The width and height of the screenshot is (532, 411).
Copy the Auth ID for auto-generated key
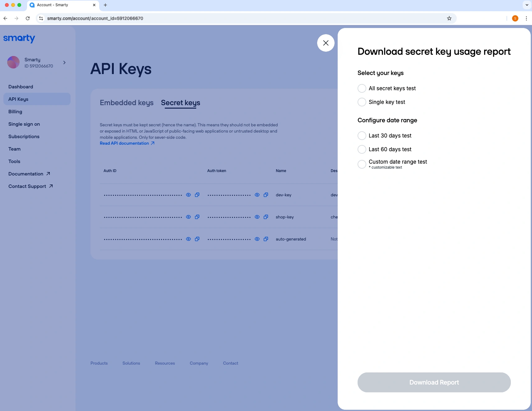click(x=197, y=239)
